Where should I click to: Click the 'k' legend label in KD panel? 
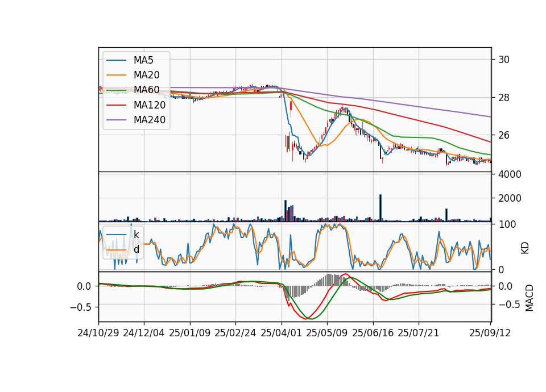coord(136,235)
